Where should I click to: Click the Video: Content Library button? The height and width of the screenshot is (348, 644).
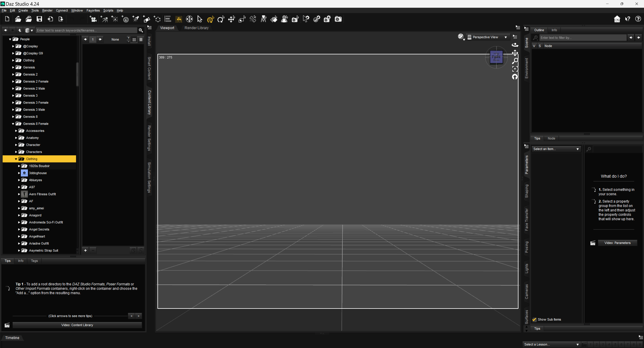(x=77, y=325)
